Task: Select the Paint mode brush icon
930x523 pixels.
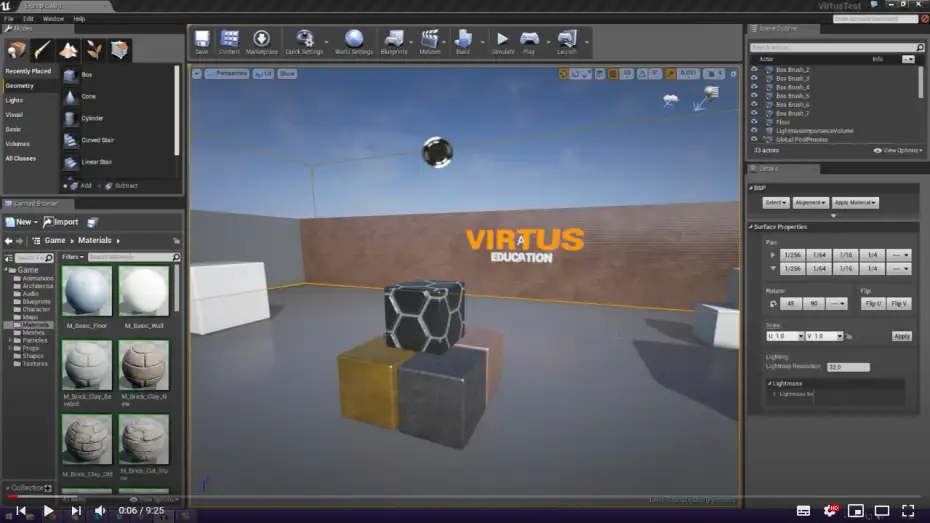Action: click(42, 50)
